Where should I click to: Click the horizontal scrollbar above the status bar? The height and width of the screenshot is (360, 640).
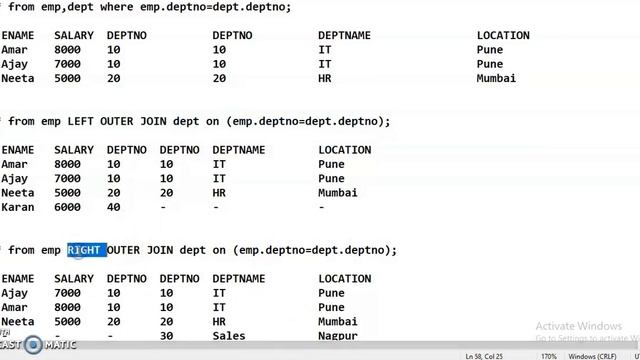(x=320, y=345)
